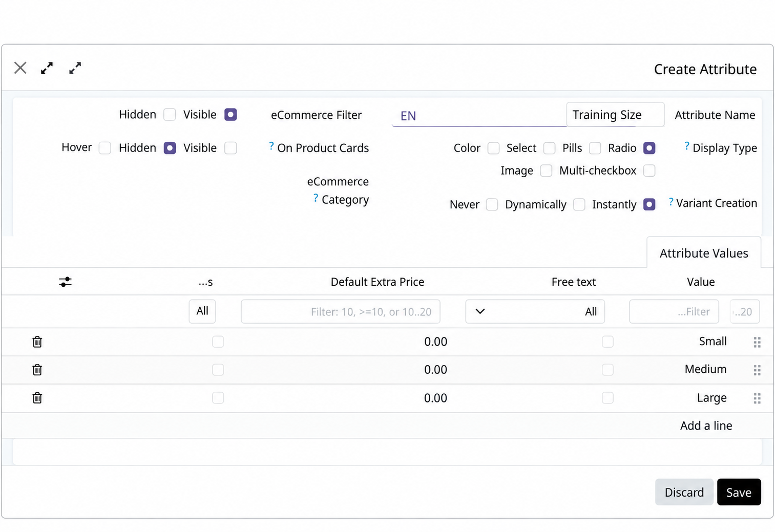Click Discard button
Image resolution: width=775 pixels, height=532 pixels.
click(684, 492)
